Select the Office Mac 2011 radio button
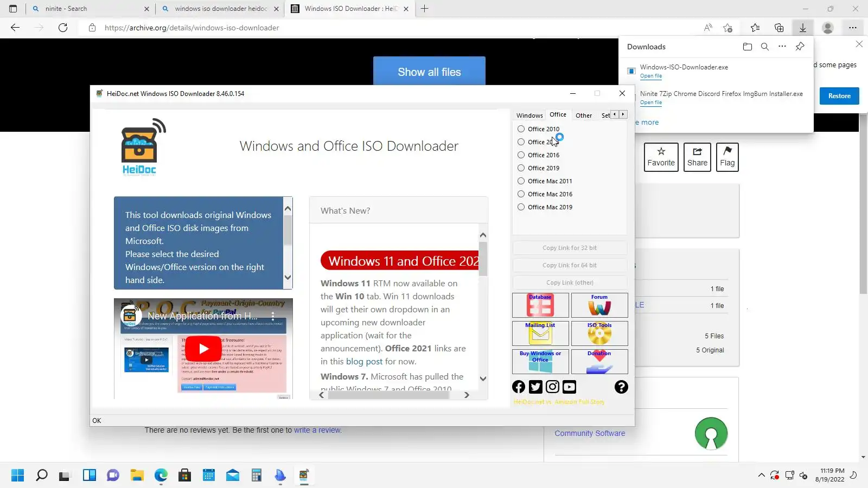This screenshot has width=868, height=488. 521,181
